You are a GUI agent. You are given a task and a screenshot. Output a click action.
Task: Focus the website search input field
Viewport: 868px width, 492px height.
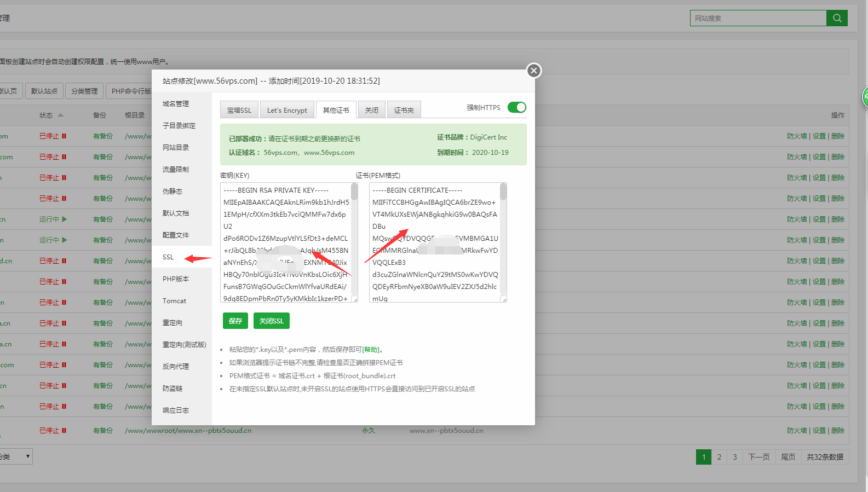(758, 18)
